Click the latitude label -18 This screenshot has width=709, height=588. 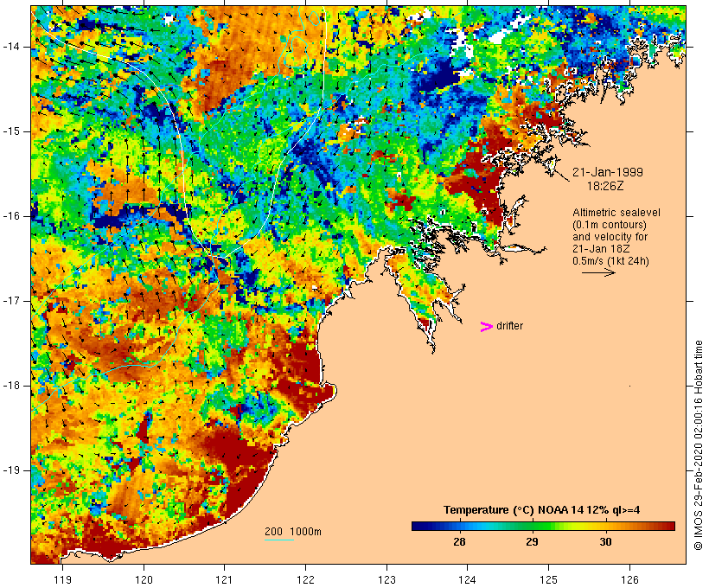[x=11, y=386]
